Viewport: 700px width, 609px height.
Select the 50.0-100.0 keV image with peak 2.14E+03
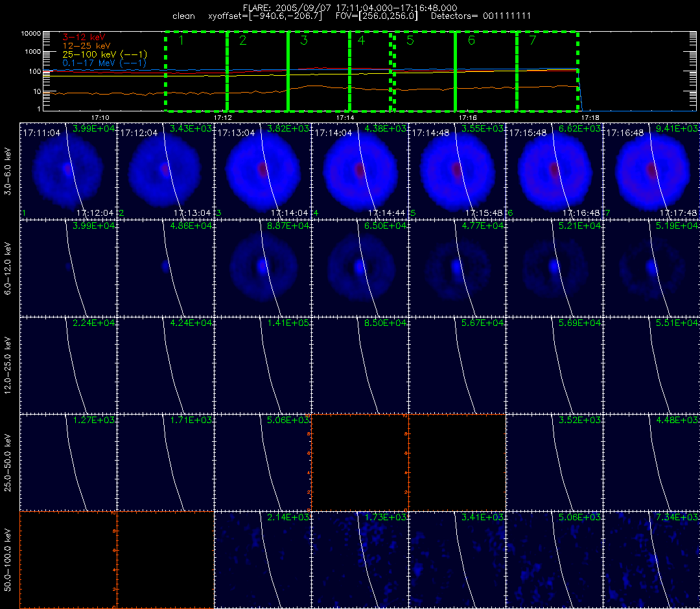263,560
